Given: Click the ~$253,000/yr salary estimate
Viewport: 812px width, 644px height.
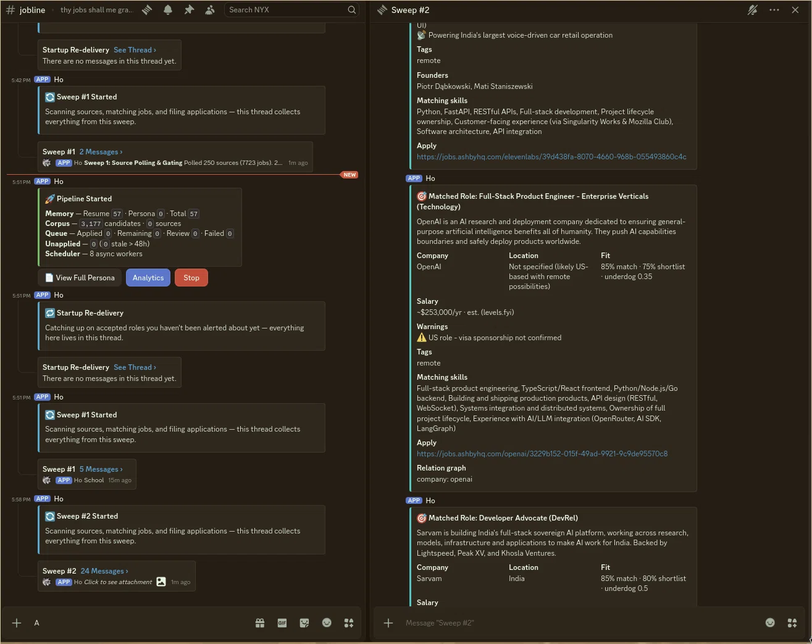Looking at the screenshot, I should (x=466, y=312).
